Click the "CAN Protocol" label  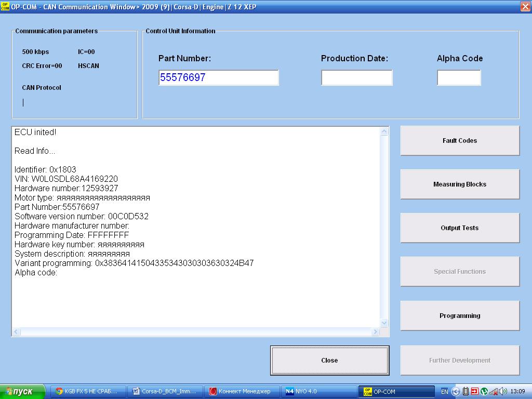pyautogui.click(x=42, y=87)
